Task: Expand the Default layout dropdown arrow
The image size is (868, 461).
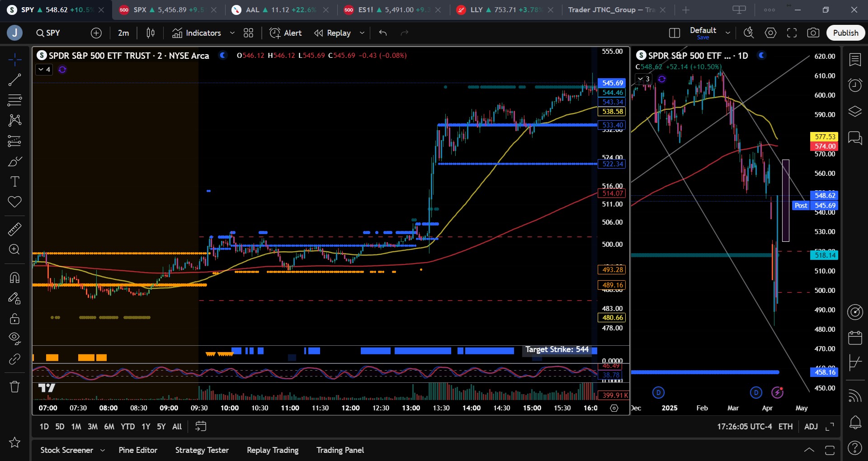Action: [728, 33]
